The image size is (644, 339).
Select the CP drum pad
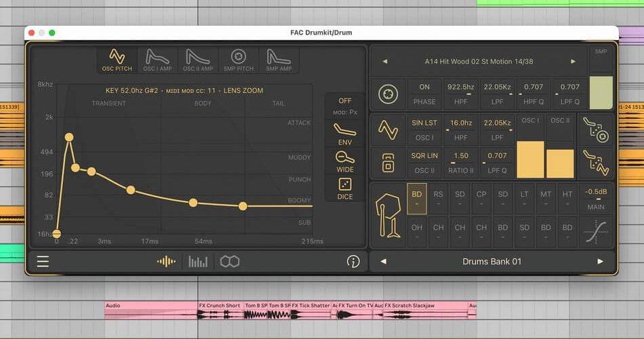tap(481, 199)
